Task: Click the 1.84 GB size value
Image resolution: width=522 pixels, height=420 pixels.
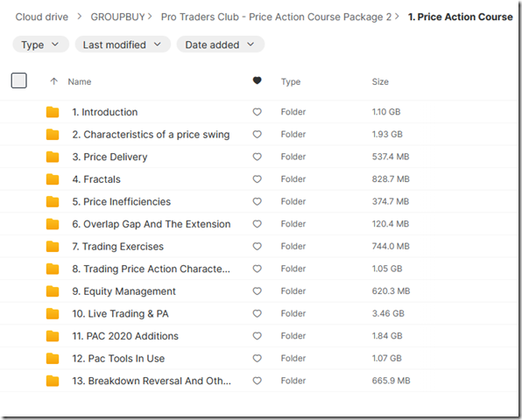Action: [x=387, y=336]
